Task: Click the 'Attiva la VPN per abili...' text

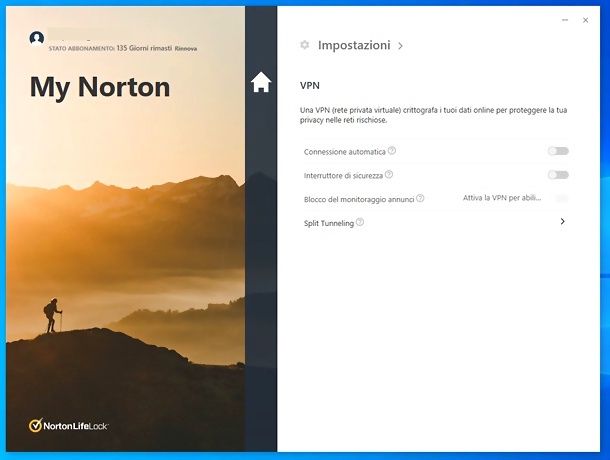Action: [502, 198]
